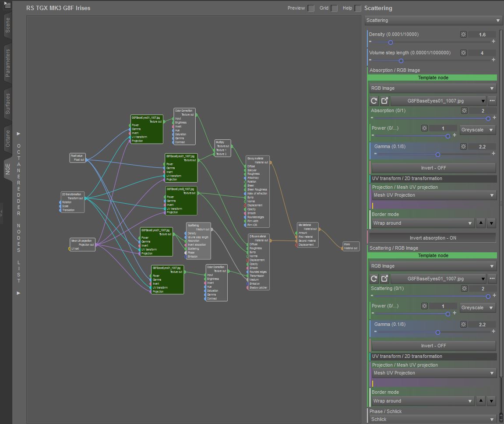This screenshot has width=504, height=424.
Task: Switch to the Surfaces tab
Action: (7, 104)
